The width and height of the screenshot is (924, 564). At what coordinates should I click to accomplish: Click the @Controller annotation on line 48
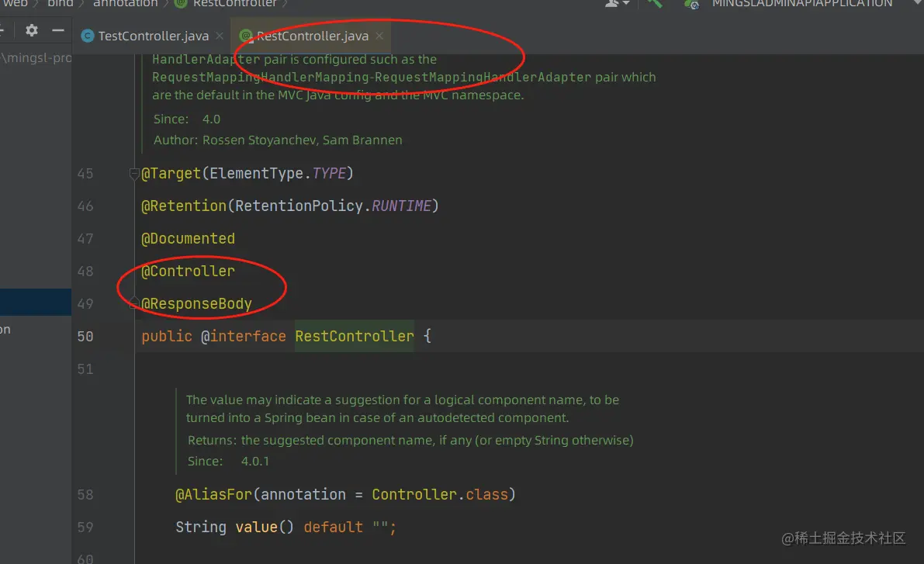tap(188, 271)
